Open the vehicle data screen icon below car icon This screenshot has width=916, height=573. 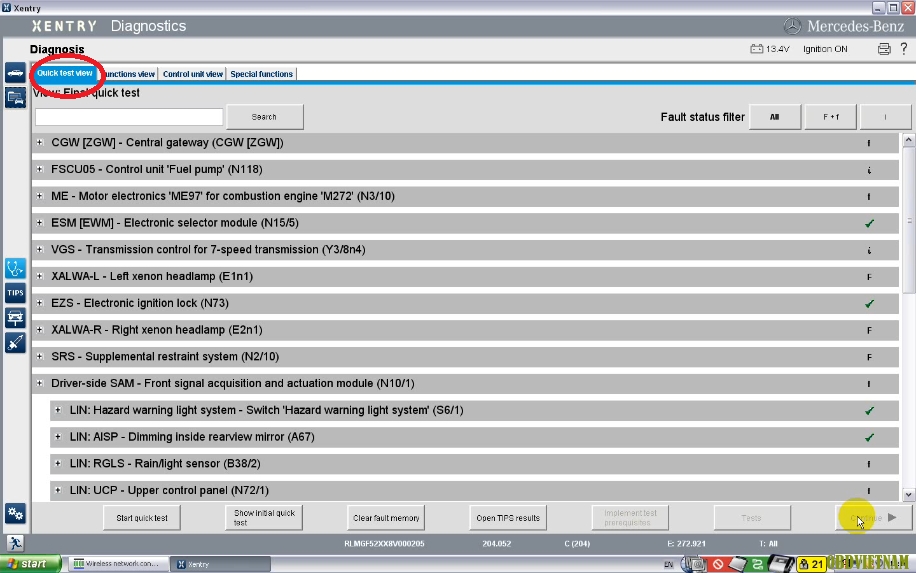[15, 98]
